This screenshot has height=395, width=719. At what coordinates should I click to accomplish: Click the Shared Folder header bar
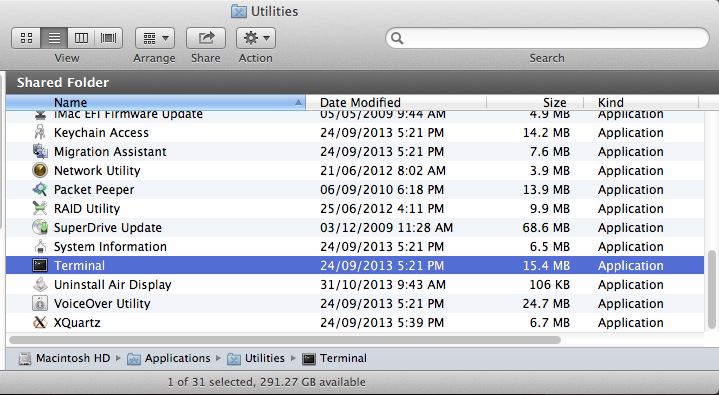[362, 83]
